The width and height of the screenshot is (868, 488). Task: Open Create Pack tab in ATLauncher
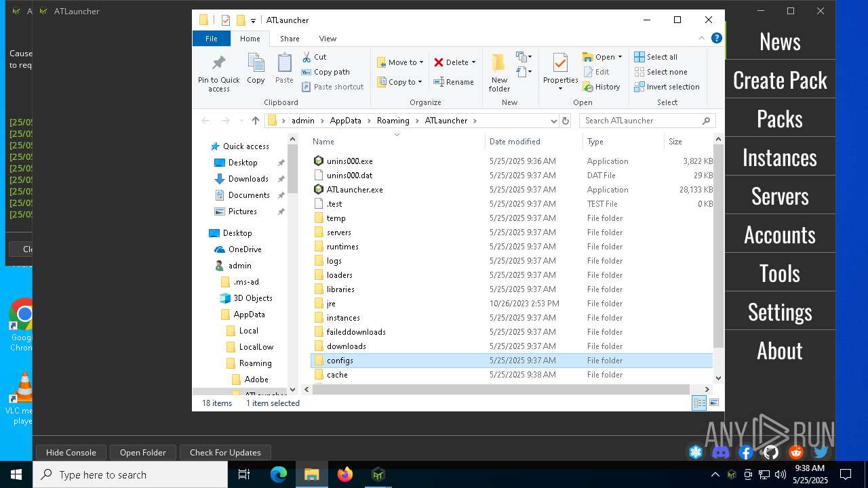(x=780, y=80)
